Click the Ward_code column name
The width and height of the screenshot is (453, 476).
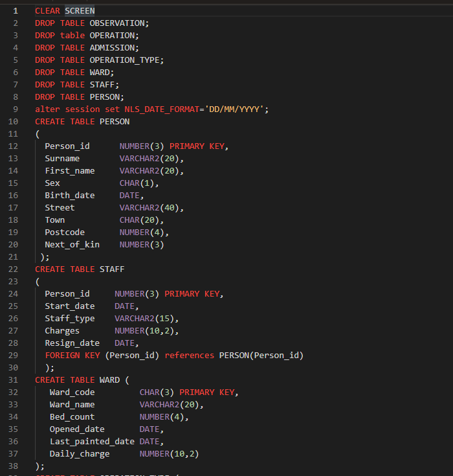[x=72, y=392]
